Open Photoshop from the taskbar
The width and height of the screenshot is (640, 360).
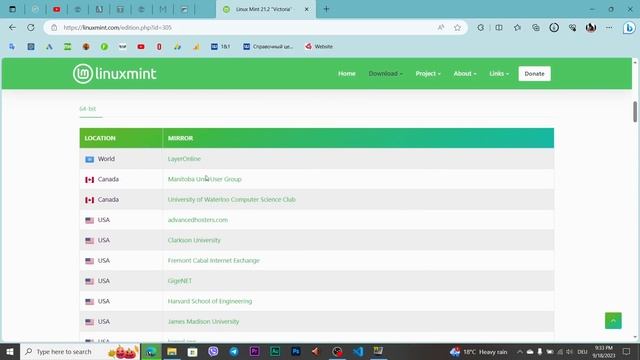coord(296,351)
